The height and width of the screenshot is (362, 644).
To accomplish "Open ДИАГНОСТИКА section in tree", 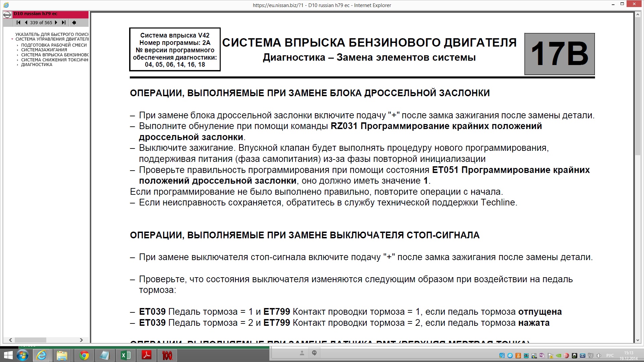I will click(x=37, y=64).
